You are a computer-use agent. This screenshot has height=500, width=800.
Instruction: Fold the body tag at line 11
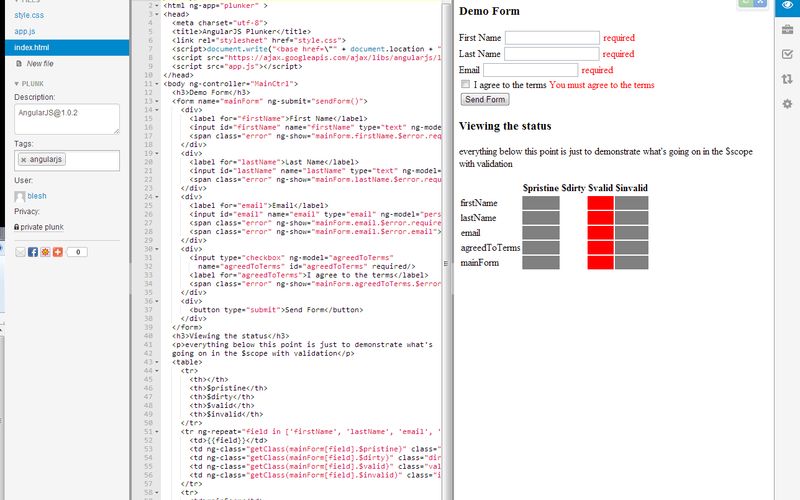(159, 82)
